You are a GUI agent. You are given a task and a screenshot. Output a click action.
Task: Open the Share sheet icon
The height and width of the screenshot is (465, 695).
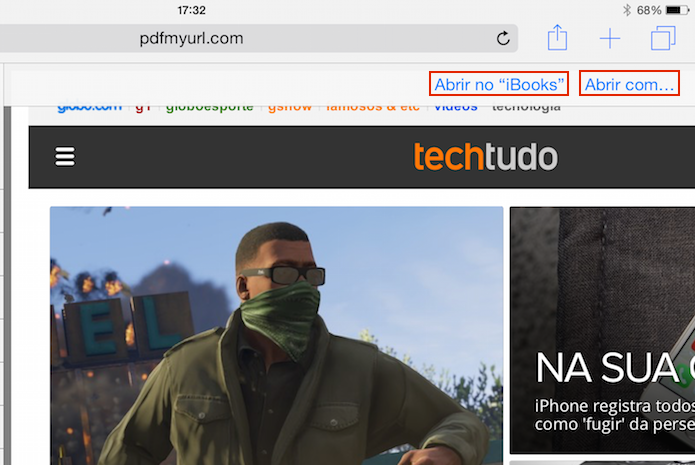(557, 38)
